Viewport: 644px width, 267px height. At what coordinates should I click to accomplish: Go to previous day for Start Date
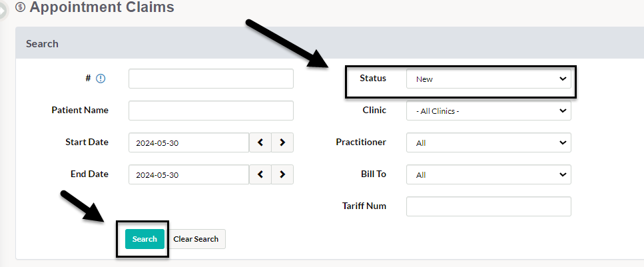pyautogui.click(x=260, y=142)
